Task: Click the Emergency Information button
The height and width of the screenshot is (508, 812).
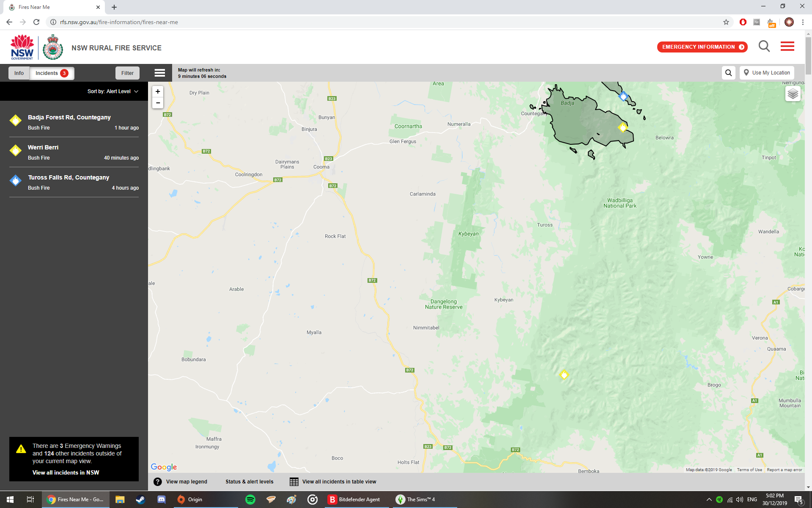Action: click(702, 47)
